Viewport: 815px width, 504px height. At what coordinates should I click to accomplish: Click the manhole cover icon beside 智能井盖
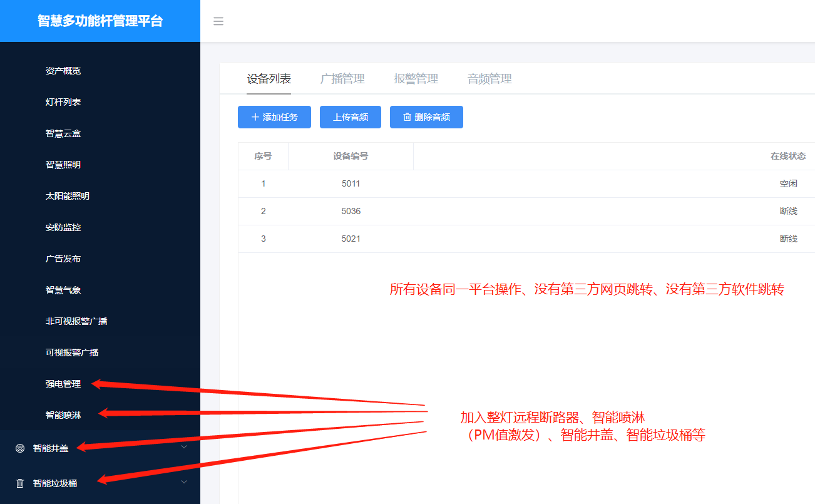click(19, 447)
